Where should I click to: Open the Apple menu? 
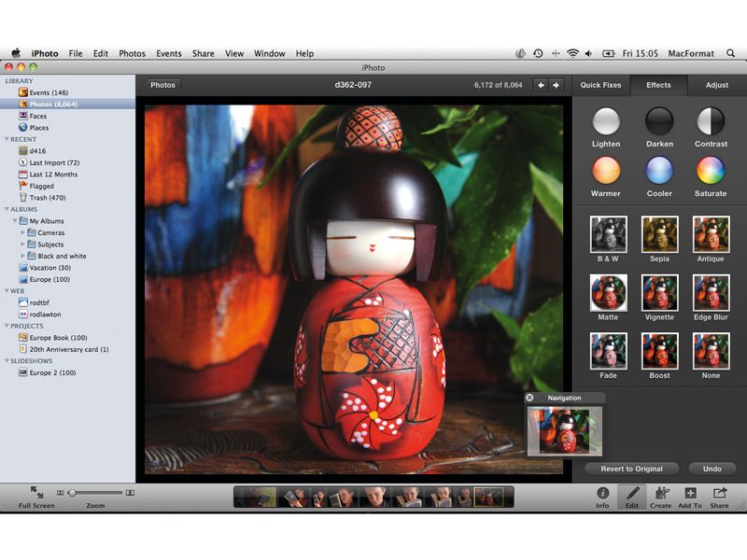(x=16, y=53)
